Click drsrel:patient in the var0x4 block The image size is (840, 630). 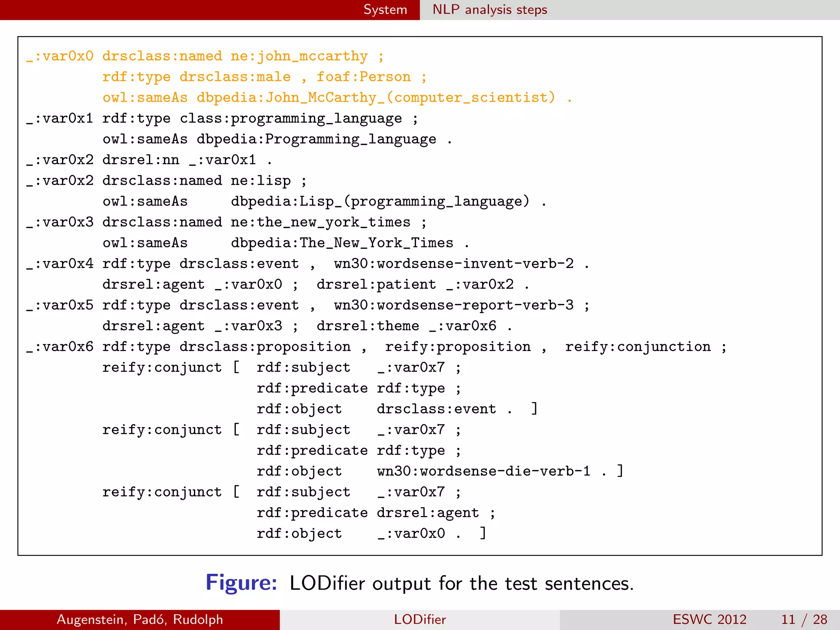click(376, 285)
